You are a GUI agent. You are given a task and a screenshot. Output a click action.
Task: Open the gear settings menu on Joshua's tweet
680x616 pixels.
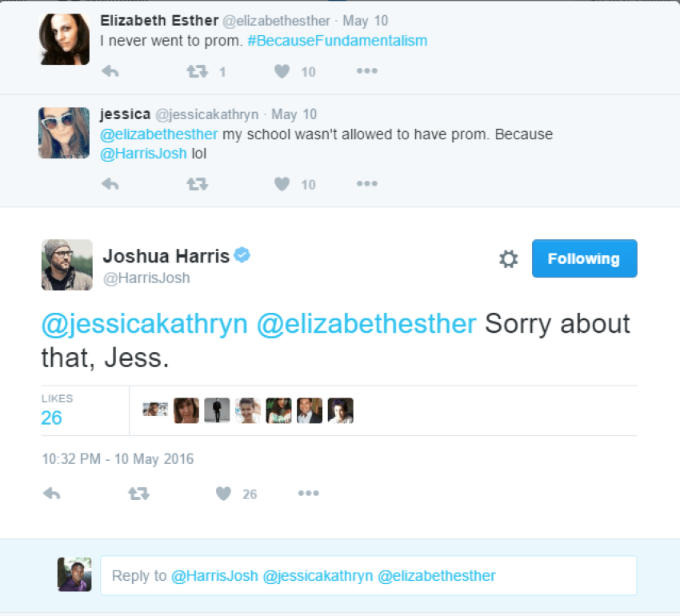(x=508, y=258)
